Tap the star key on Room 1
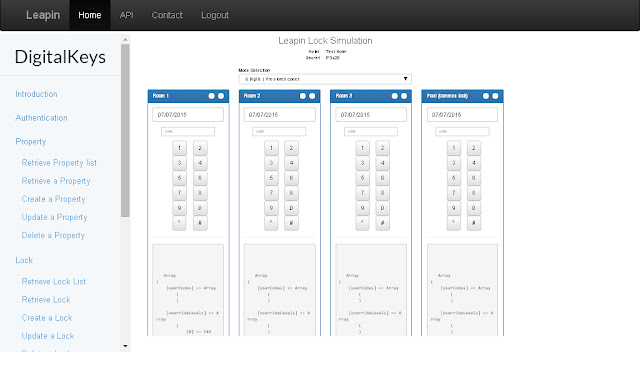640x375 pixels. [179, 223]
